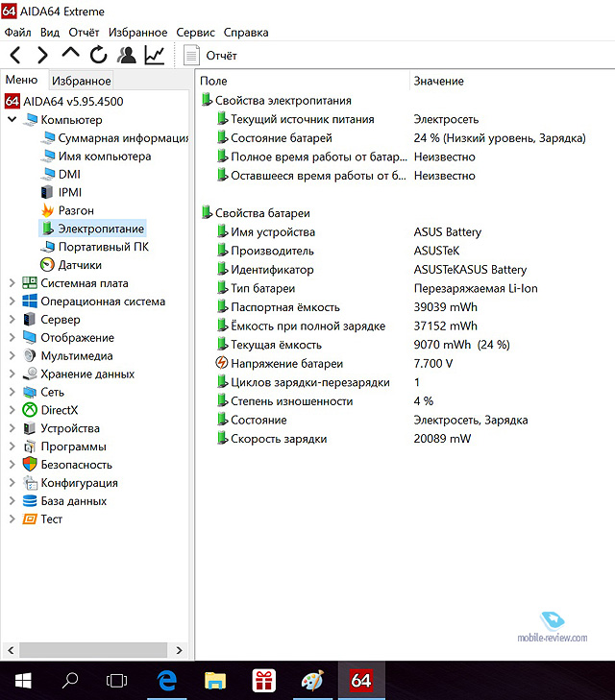Open the Windows Start menu

[23, 681]
